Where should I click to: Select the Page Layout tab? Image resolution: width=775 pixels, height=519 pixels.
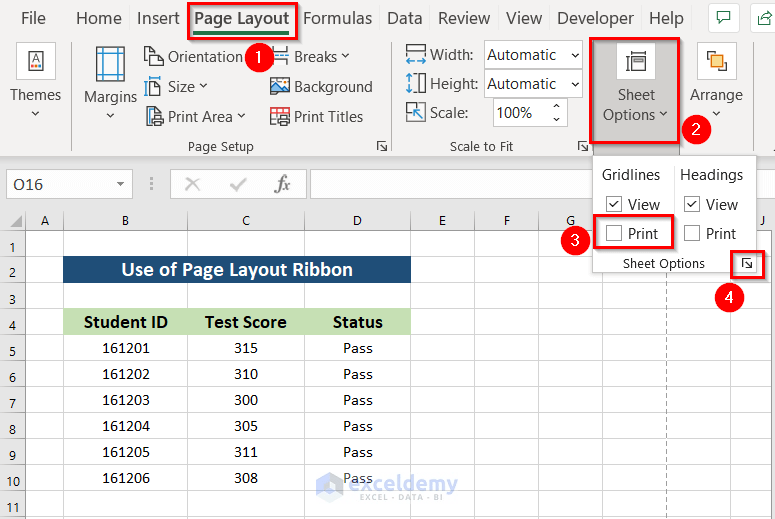[242, 19]
